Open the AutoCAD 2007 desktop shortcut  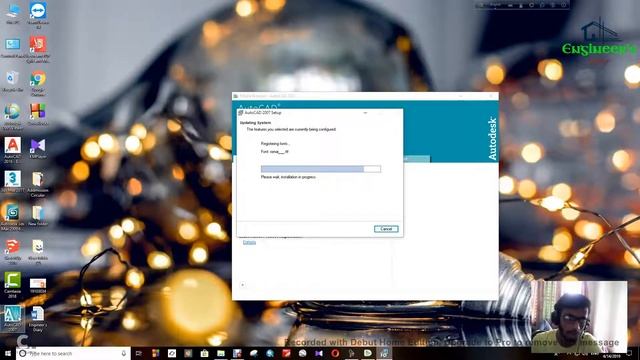pos(13,318)
